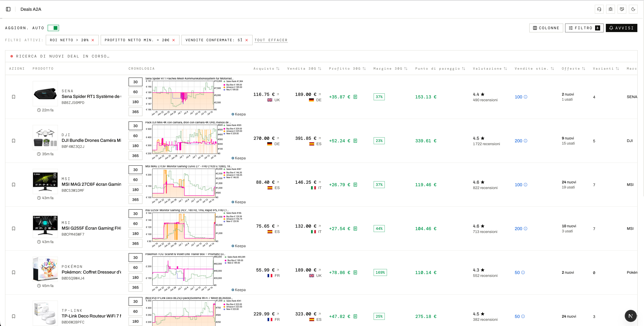Bookmark the MSI G255F deal
This screenshot has width=644, height=326.
(14, 228)
